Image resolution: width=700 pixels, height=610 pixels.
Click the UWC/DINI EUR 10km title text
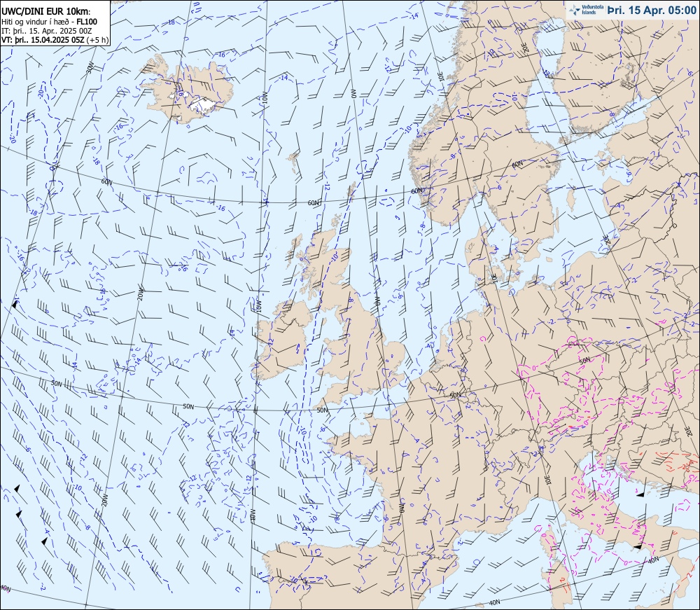coord(45,12)
